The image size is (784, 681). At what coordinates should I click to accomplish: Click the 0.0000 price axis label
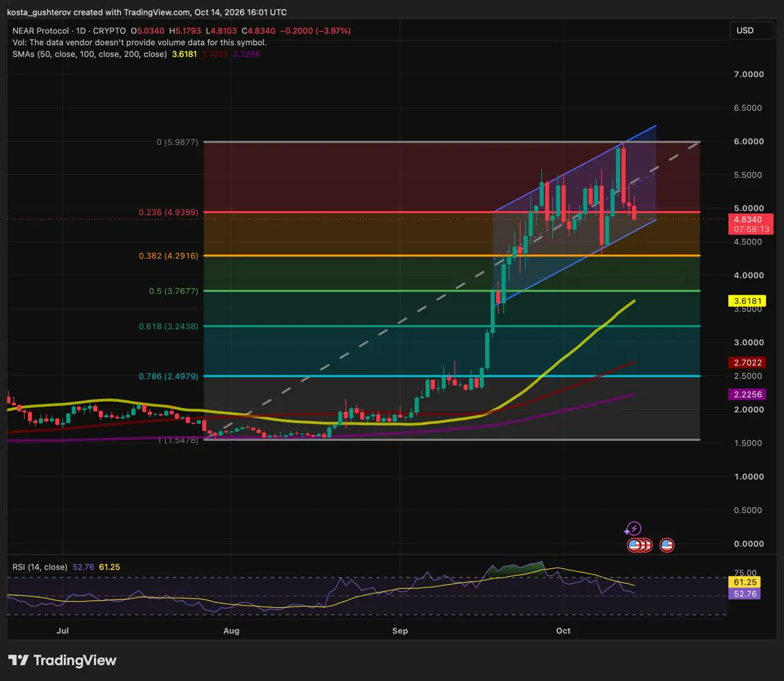pyautogui.click(x=749, y=544)
